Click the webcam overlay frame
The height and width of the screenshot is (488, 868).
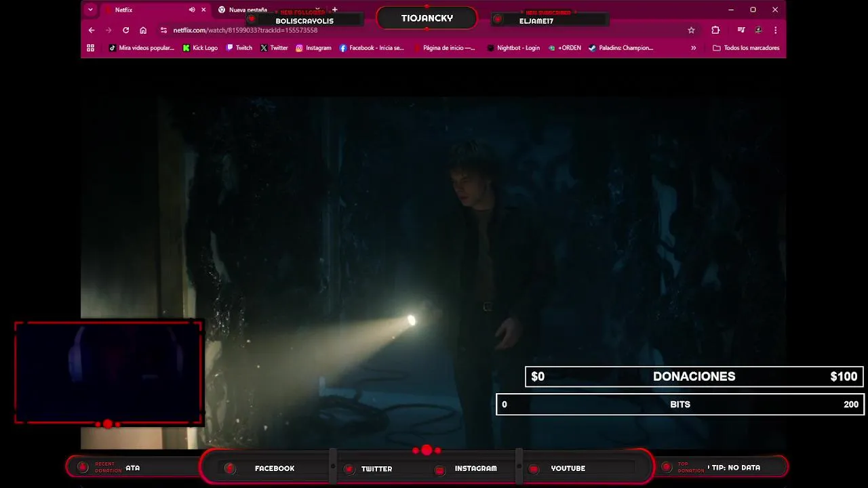click(108, 373)
